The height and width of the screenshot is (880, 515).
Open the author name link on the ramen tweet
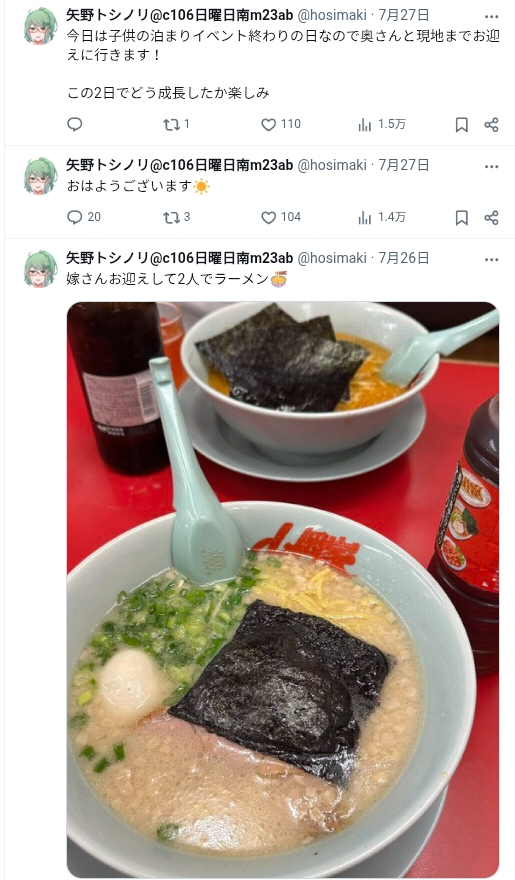click(x=180, y=258)
